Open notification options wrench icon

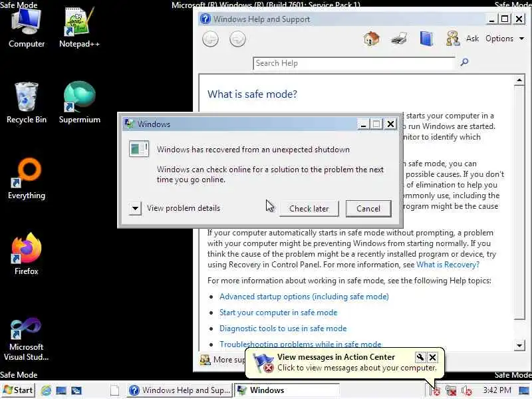tap(420, 357)
